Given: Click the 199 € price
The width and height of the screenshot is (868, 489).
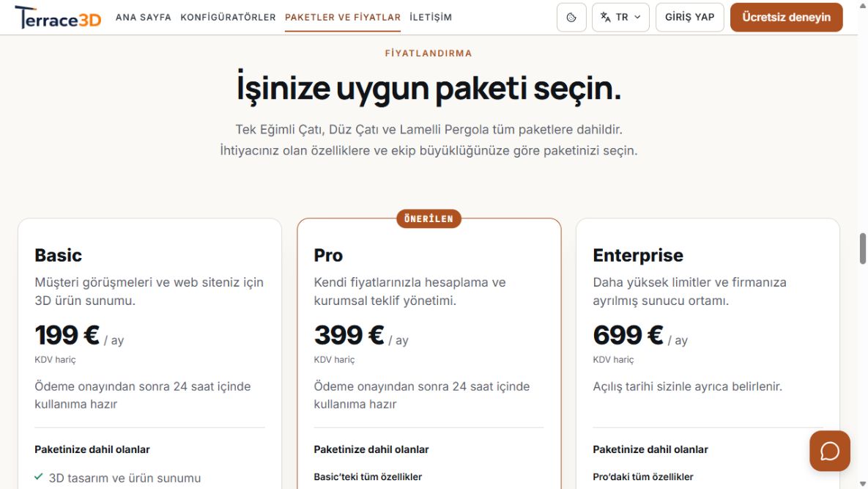Looking at the screenshot, I should 67,335.
